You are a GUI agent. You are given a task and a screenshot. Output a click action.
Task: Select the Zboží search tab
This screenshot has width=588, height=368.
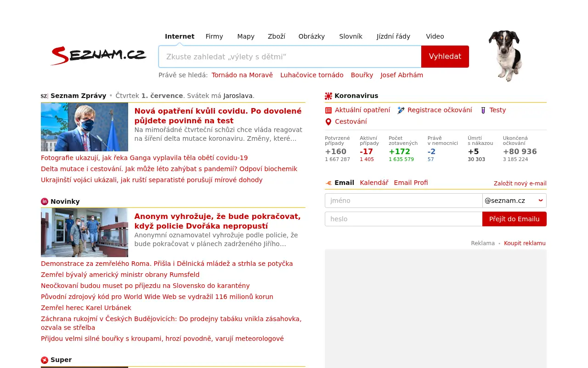pyautogui.click(x=277, y=36)
